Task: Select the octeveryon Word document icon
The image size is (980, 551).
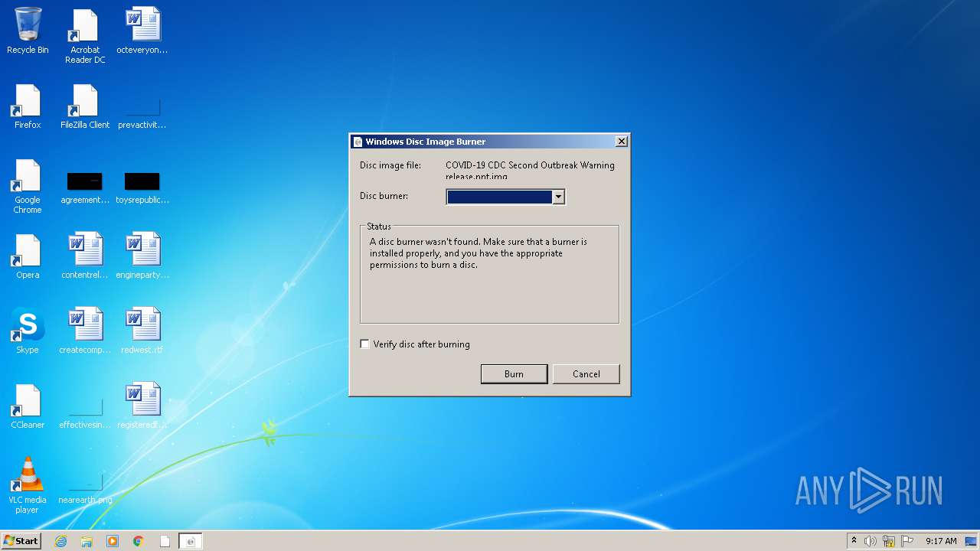Action: [142, 31]
